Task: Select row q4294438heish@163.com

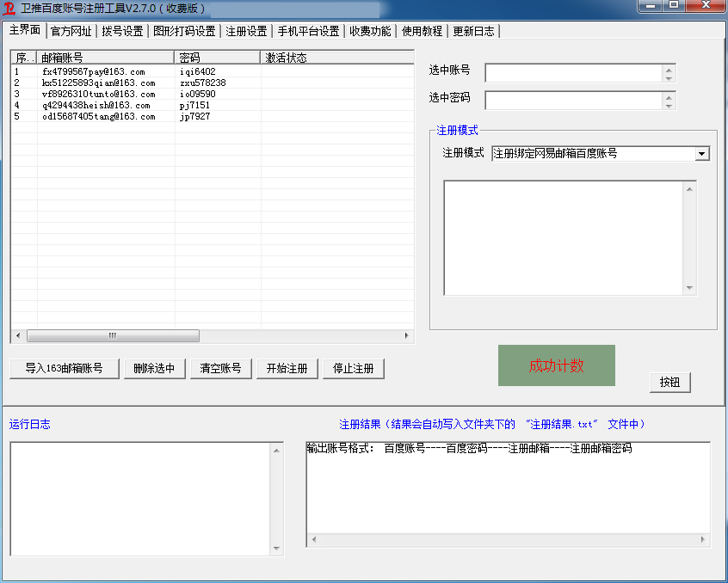Action: (x=213, y=105)
